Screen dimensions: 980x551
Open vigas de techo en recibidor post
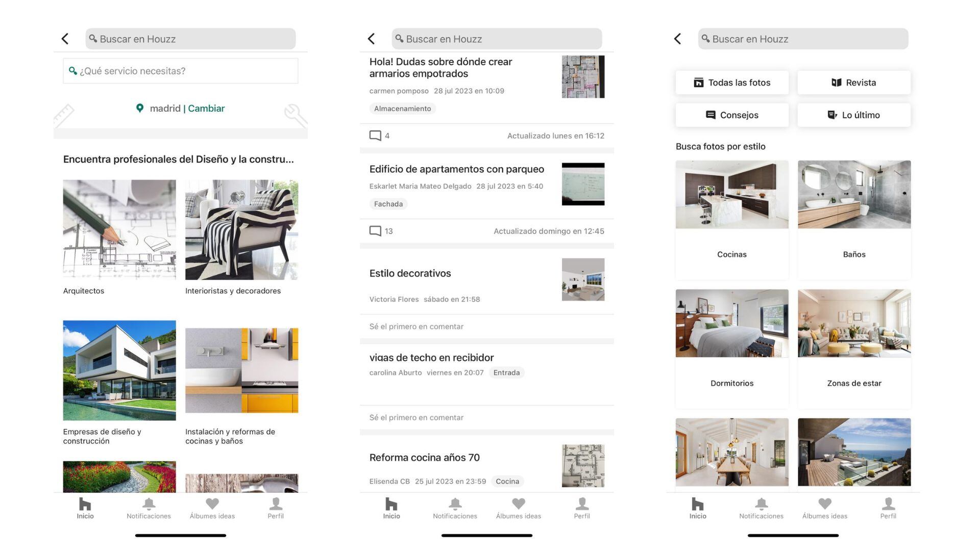(431, 357)
